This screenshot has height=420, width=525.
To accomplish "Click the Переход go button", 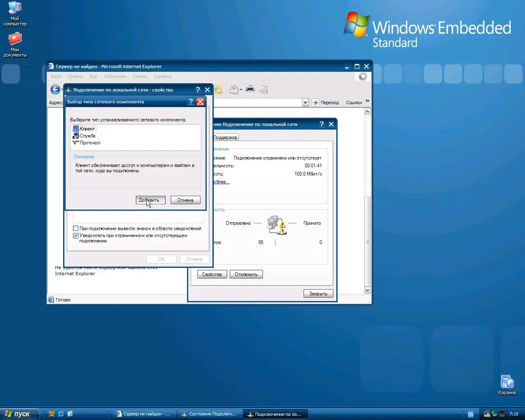I will [326, 103].
